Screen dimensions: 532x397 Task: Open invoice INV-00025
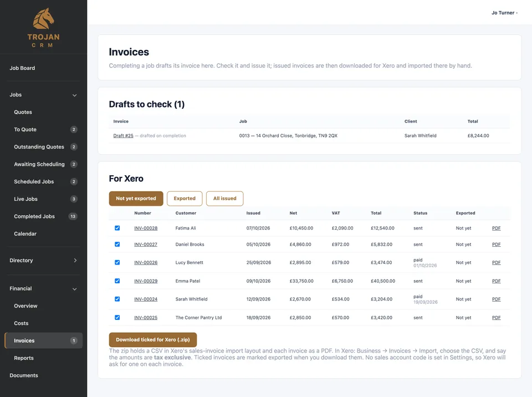pos(146,318)
